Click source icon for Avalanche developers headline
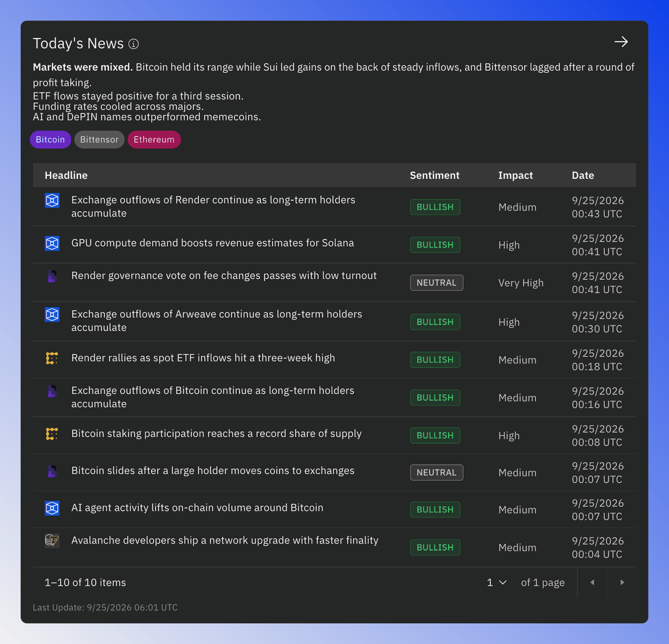669x644 pixels. [x=52, y=541]
